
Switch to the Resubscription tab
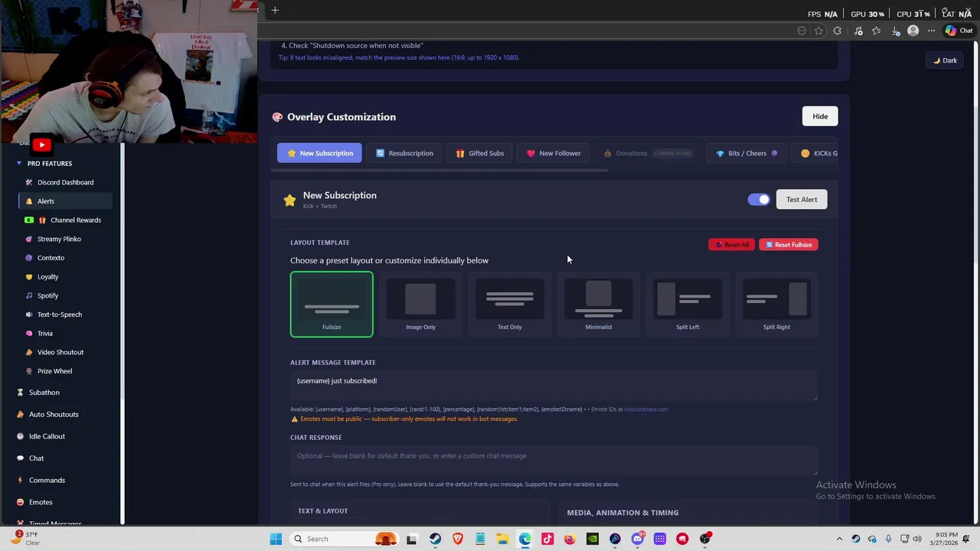pyautogui.click(x=404, y=153)
